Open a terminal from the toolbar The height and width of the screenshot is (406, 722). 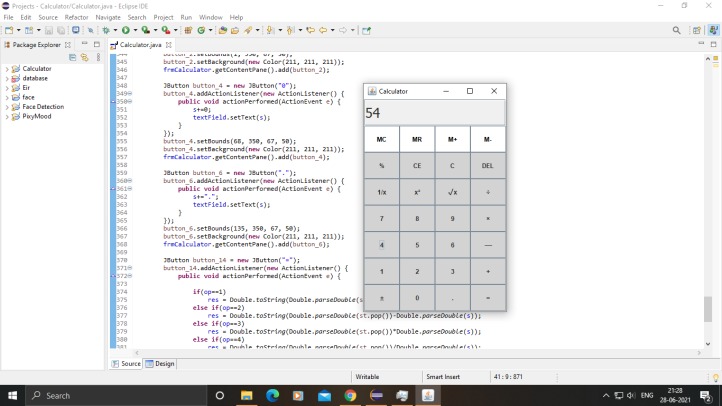click(x=76, y=30)
